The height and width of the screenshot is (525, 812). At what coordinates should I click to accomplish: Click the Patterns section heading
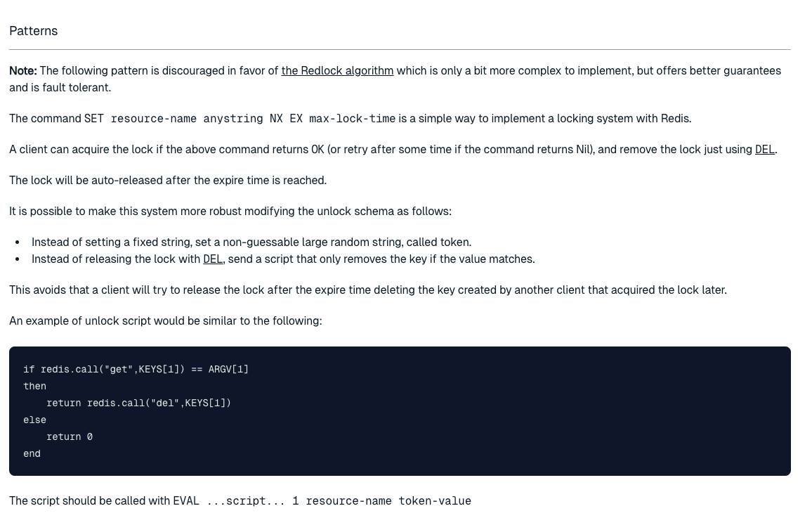[x=34, y=31]
